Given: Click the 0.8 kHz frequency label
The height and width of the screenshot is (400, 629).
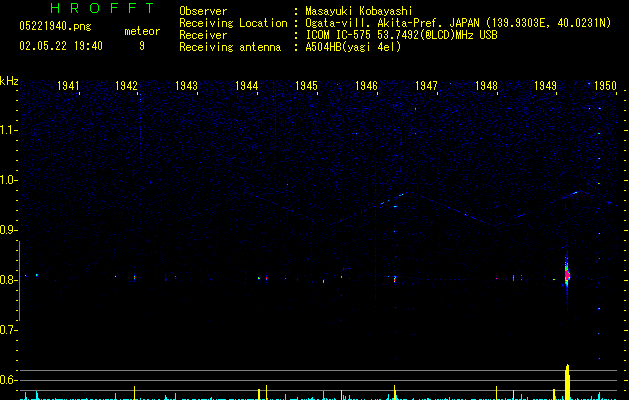Looking at the screenshot, I should pos(8,280).
